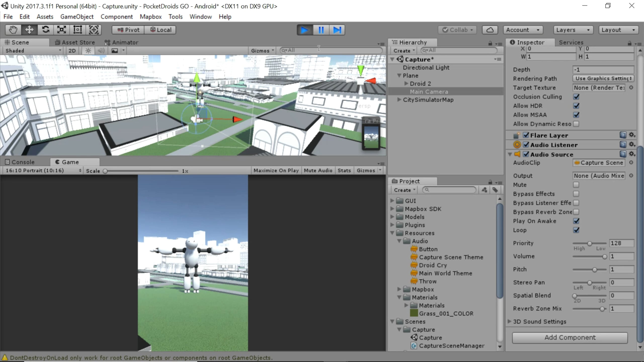
Task: Open Flare Layer gear settings
Action: coord(632,135)
